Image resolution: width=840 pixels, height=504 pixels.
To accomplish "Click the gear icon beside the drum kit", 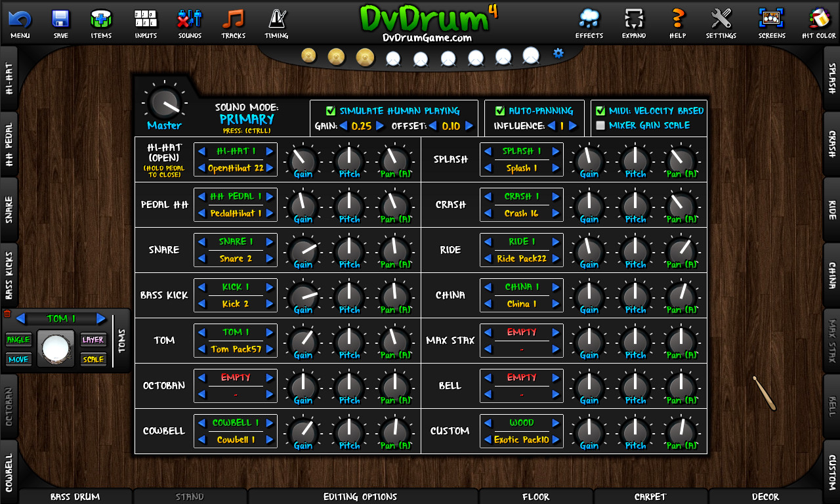I will click(557, 54).
